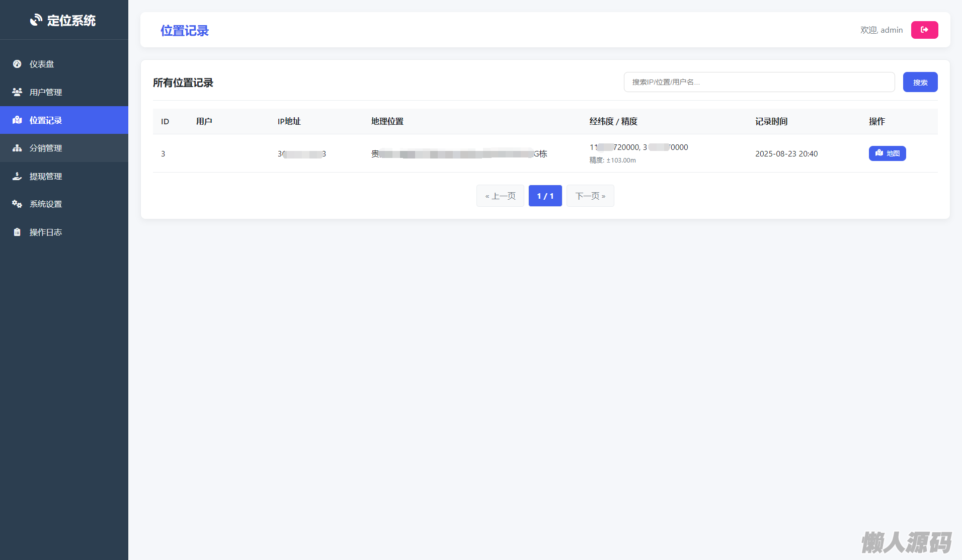Click the withdrawal management hand icon
Screen dimensions: 962x560
click(17, 176)
